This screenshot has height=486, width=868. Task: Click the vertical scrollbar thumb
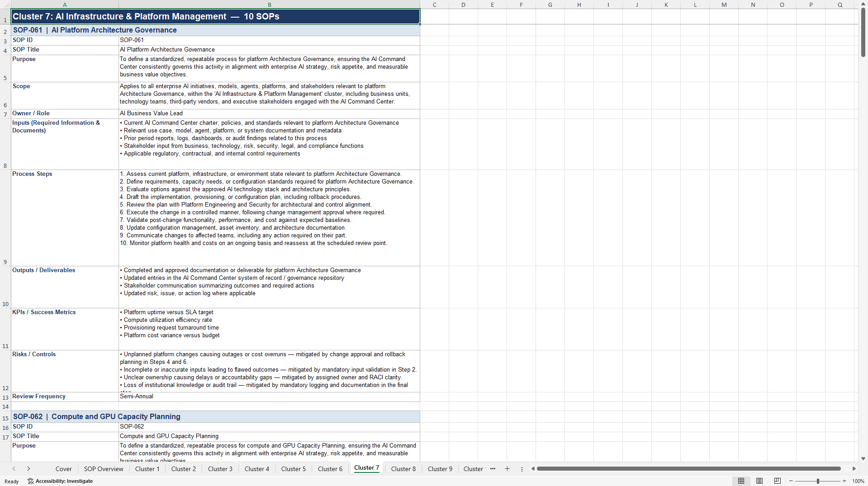click(x=863, y=32)
